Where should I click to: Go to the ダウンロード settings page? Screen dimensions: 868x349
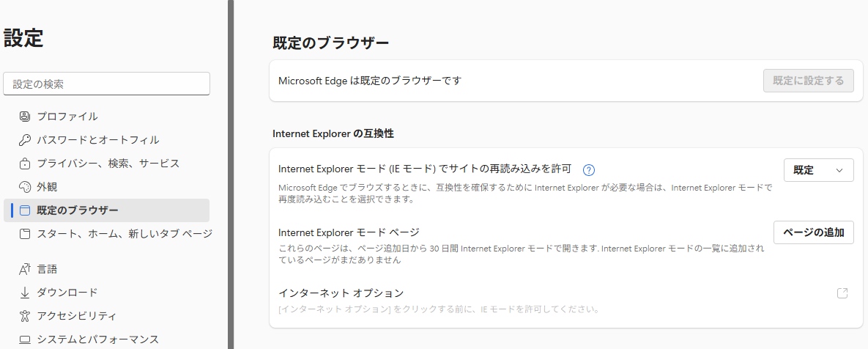[x=67, y=293]
